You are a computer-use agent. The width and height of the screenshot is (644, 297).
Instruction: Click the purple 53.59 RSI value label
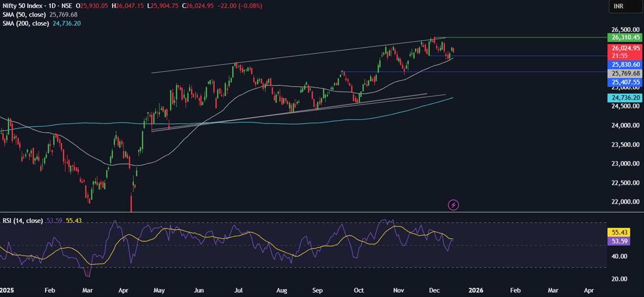click(618, 241)
